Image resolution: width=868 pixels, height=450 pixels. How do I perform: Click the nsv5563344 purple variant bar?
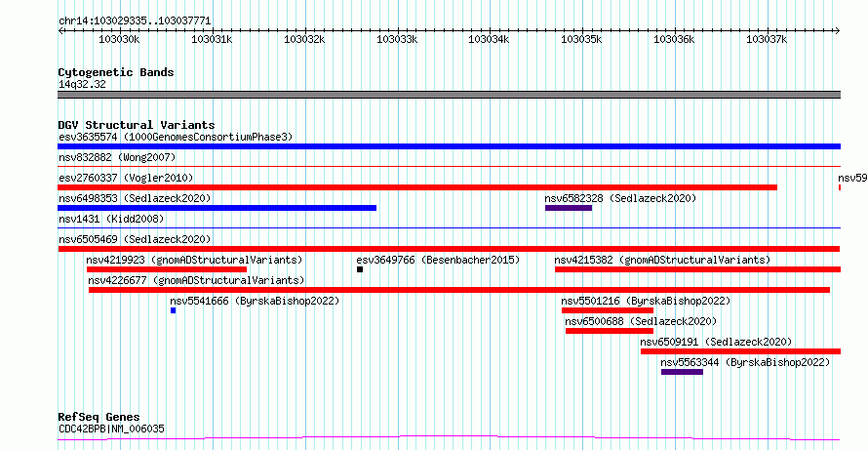click(x=682, y=372)
